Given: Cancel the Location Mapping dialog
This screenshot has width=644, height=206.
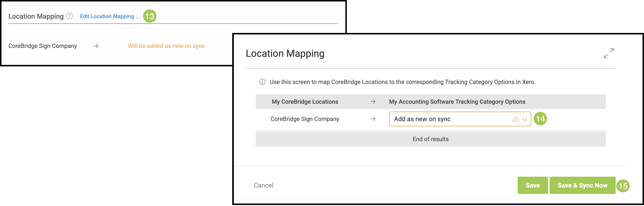Looking at the screenshot, I should (x=263, y=185).
